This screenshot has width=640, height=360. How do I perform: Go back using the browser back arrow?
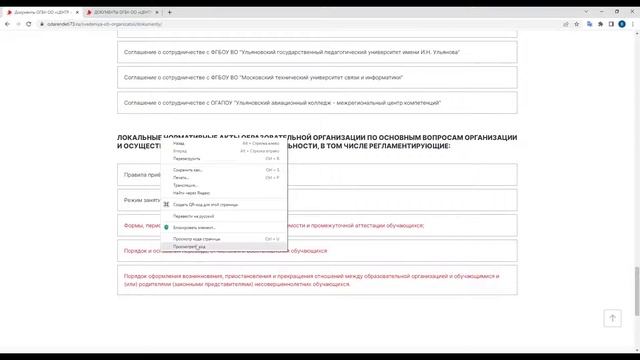[x=7, y=24]
